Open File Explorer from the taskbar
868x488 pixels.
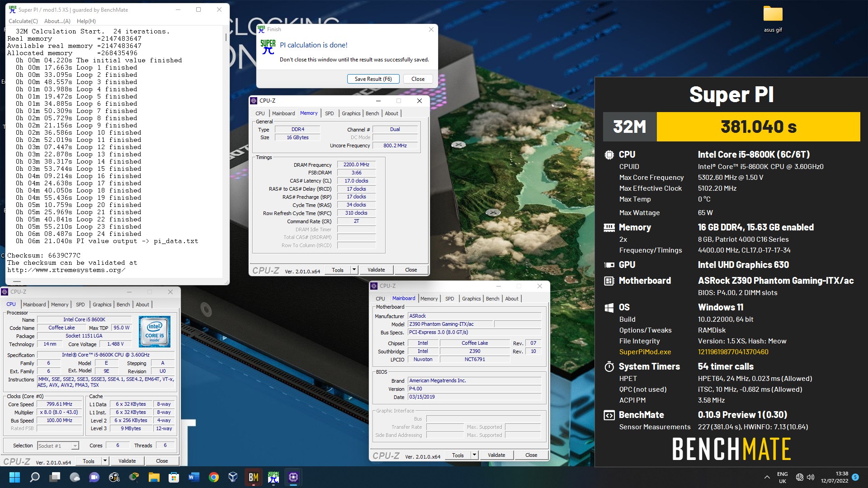click(154, 477)
